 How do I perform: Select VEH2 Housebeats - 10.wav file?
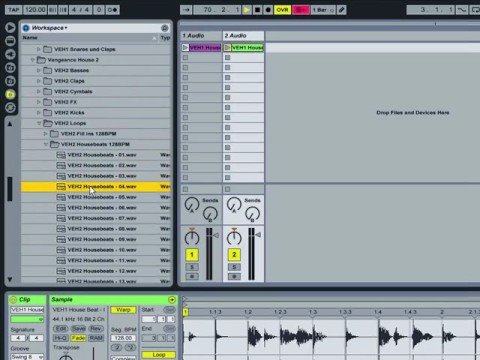tap(96, 250)
